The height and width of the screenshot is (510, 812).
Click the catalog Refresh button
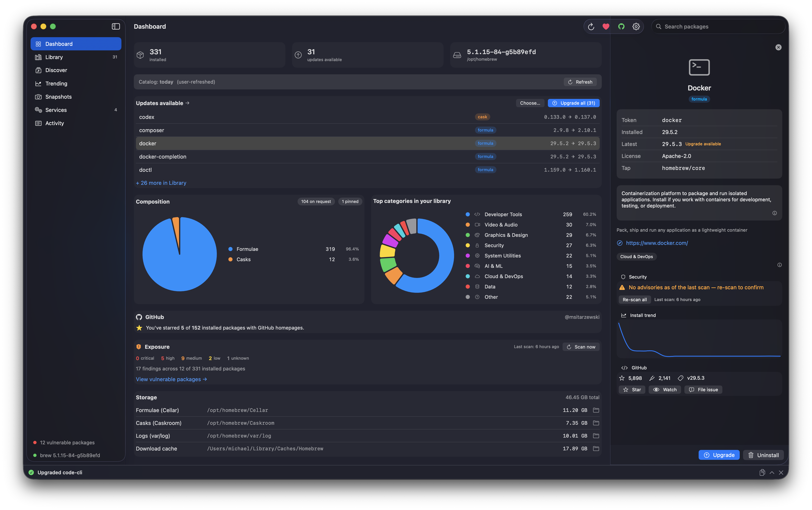[x=580, y=82]
